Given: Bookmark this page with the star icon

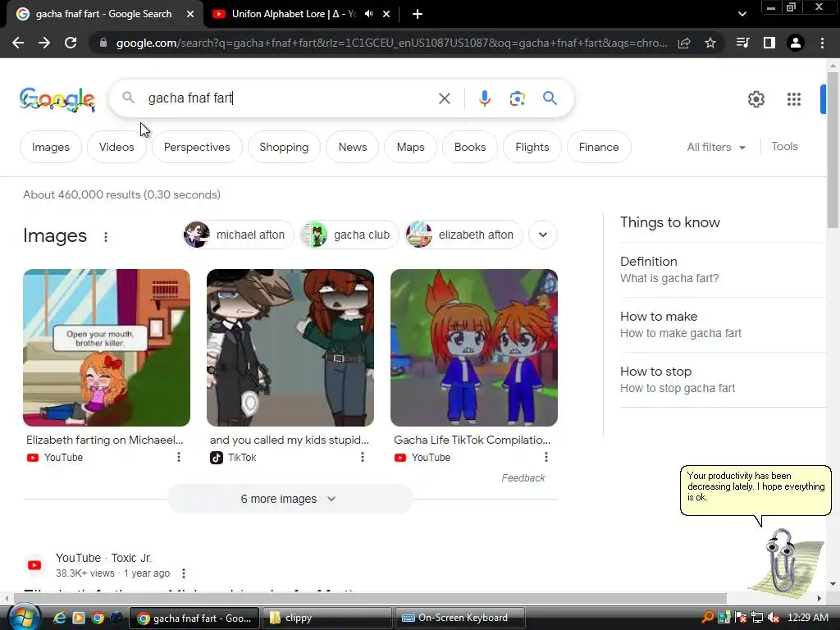Looking at the screenshot, I should pyautogui.click(x=710, y=43).
